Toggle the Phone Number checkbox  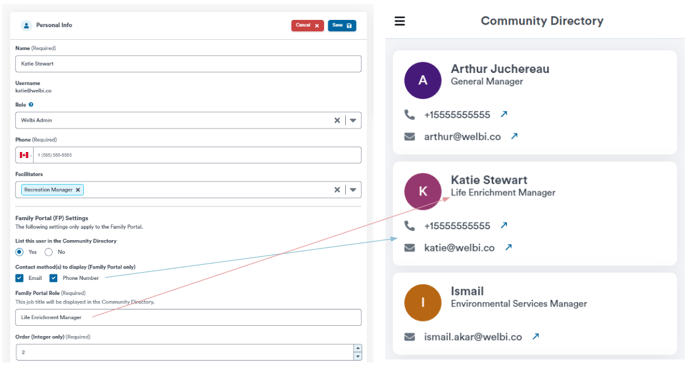coord(54,278)
